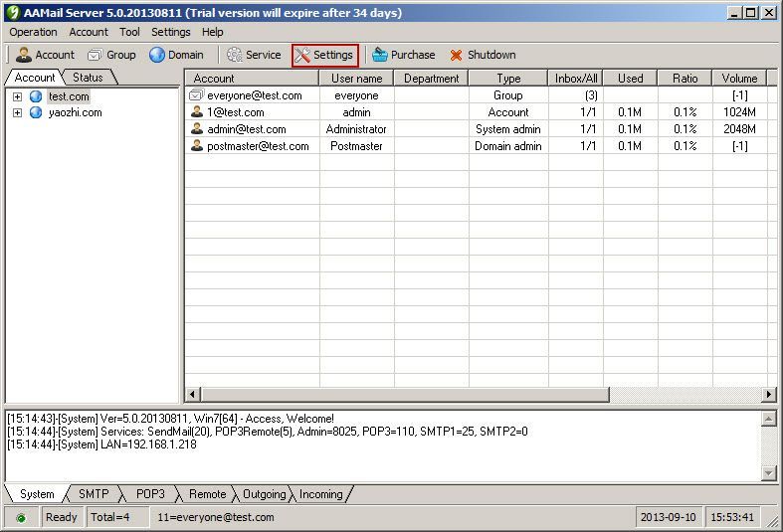Image resolution: width=783 pixels, height=532 pixels.
Task: Switch to the Remote log tab
Action: 207,494
